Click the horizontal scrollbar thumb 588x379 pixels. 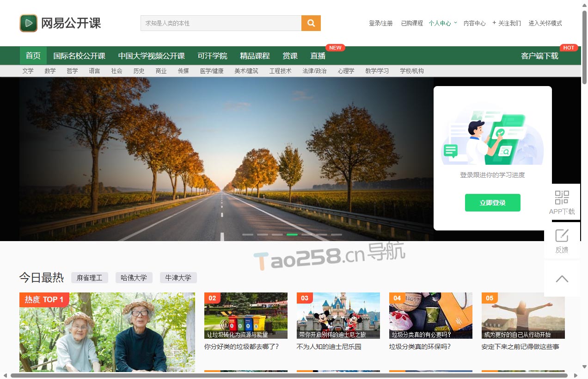pos(288,375)
